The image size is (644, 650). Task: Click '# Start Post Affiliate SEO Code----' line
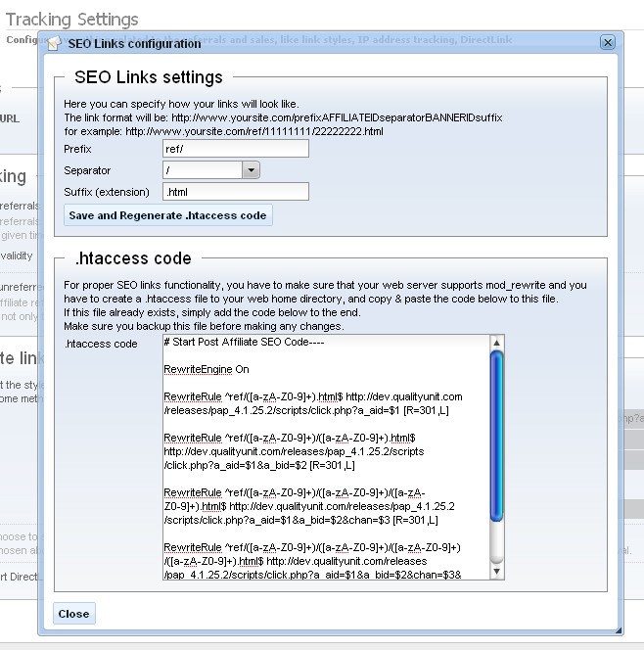(x=244, y=342)
